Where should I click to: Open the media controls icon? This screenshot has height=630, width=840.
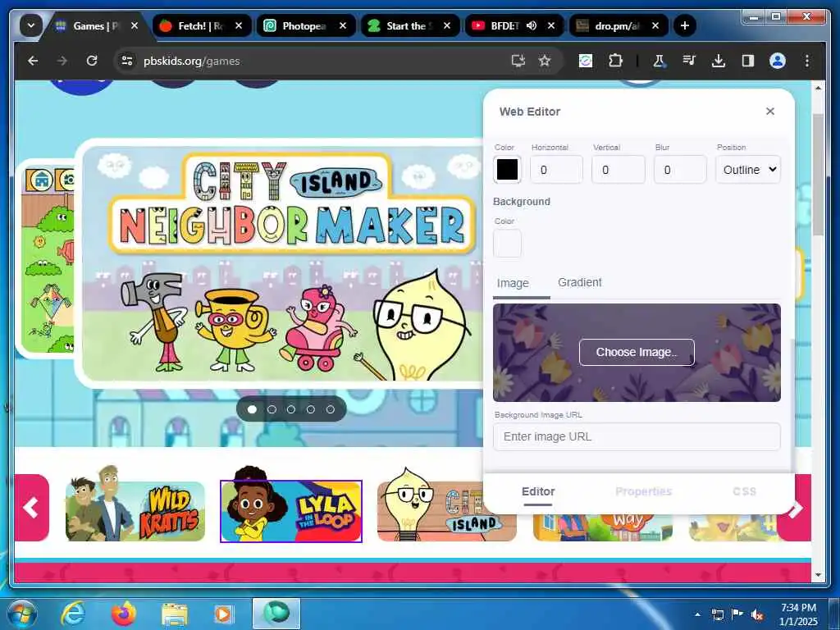tap(689, 61)
